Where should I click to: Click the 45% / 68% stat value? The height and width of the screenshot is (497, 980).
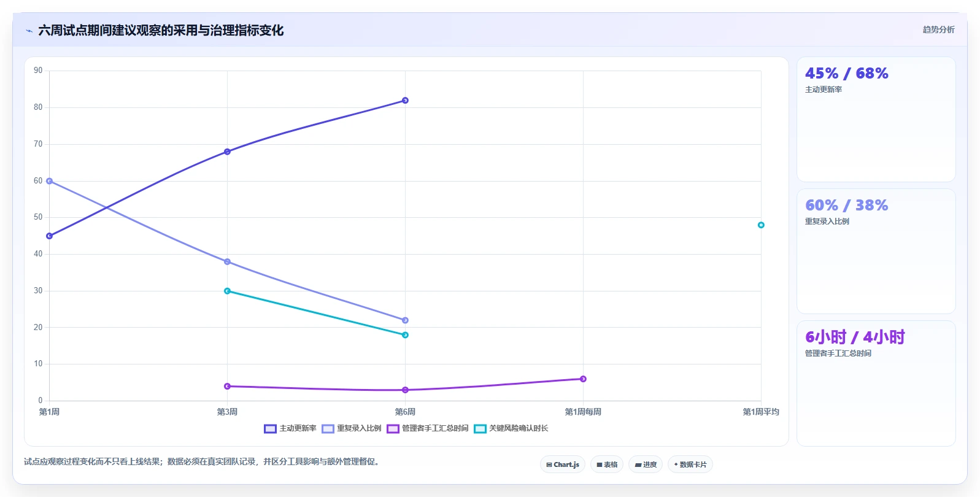846,74
